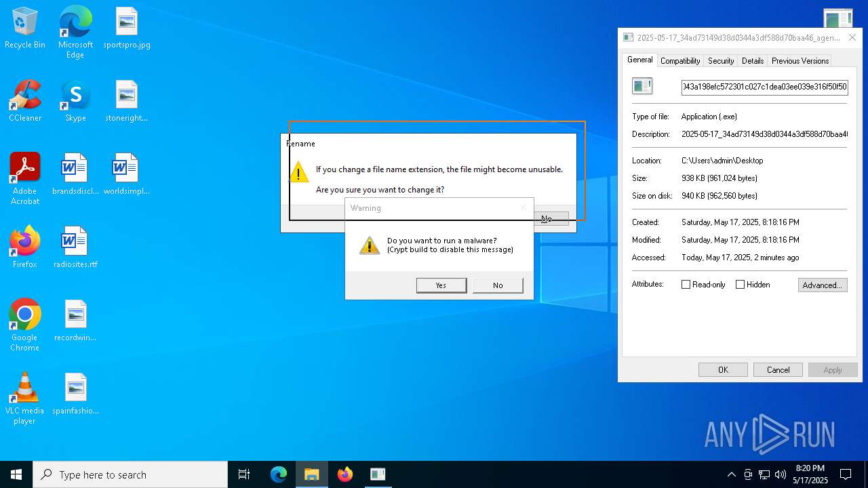Click the file name field in Properties
The width and height of the screenshot is (868, 488).
764,87
